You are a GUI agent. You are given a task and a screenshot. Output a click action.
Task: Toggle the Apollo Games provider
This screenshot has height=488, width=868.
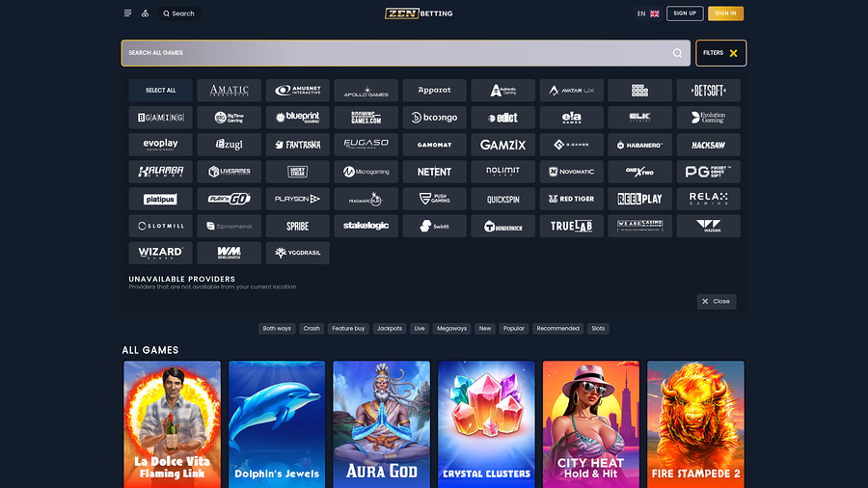tap(366, 91)
